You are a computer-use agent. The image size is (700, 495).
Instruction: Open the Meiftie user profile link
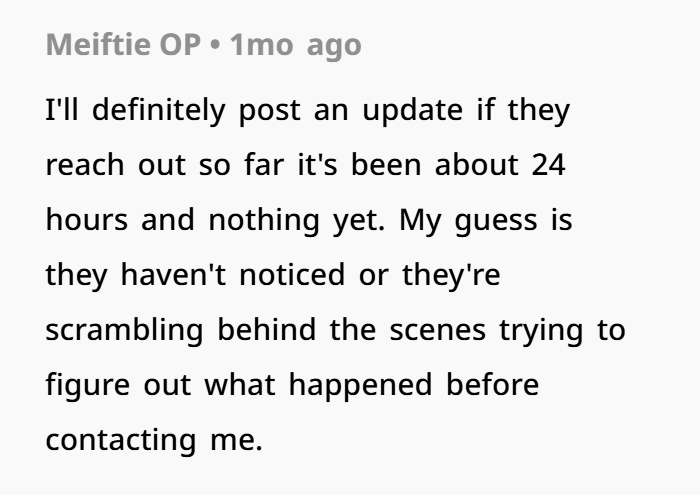[98, 45]
